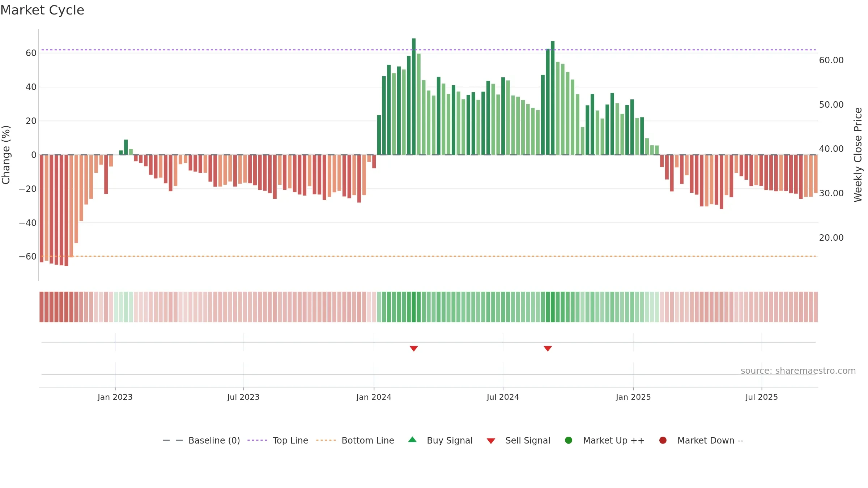Click the Jul 2024 axis label
The width and height of the screenshot is (868, 488).
coord(503,397)
